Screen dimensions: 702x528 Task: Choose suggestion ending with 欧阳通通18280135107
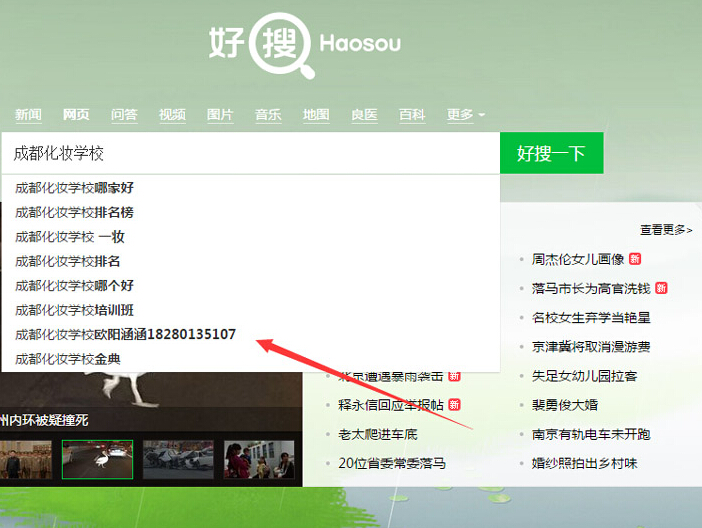click(x=125, y=334)
